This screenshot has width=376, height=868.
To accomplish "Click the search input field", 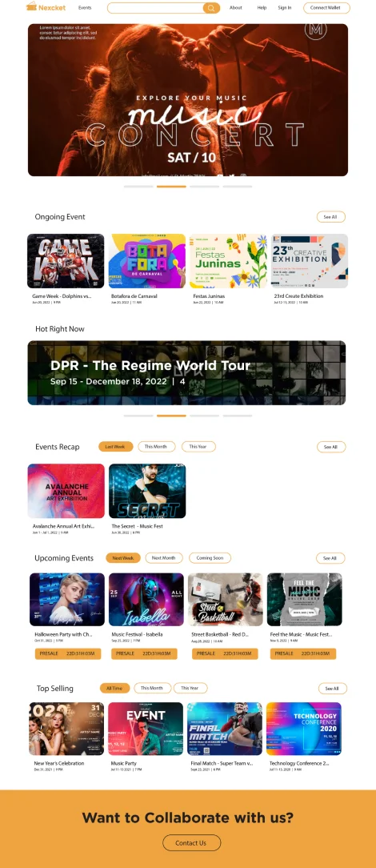I will 155,8.
